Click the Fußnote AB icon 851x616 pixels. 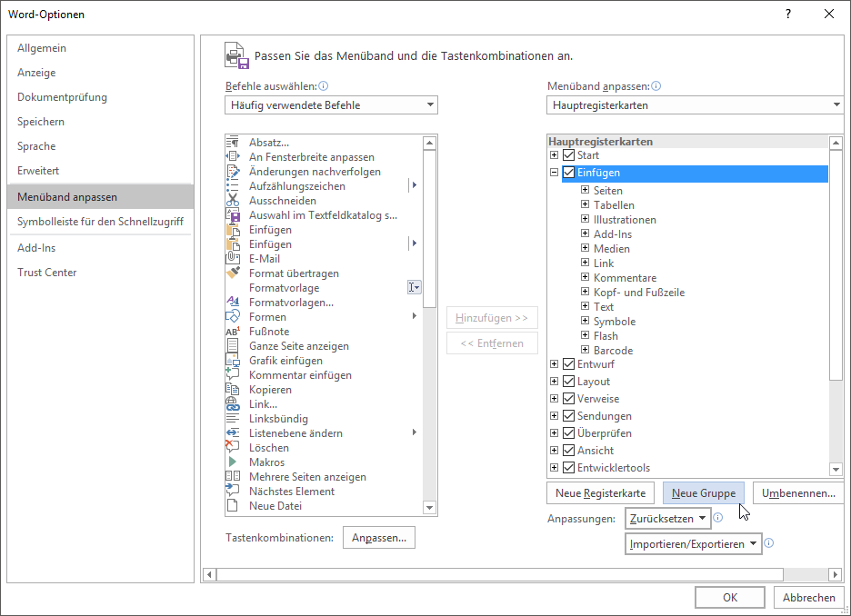(x=232, y=332)
